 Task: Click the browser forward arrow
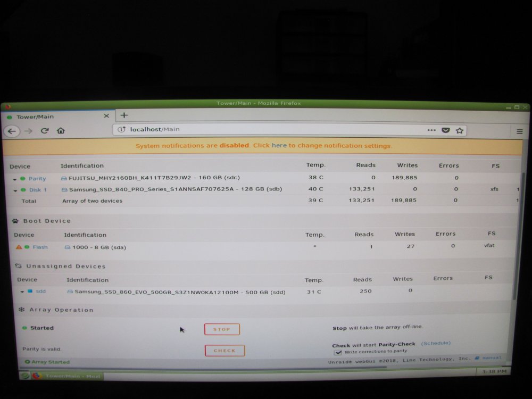tap(29, 131)
